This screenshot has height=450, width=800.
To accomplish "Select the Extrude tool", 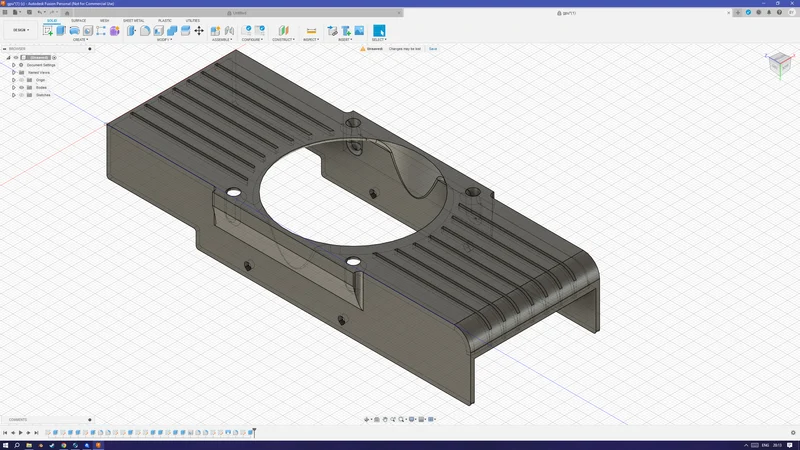I will click(61, 31).
